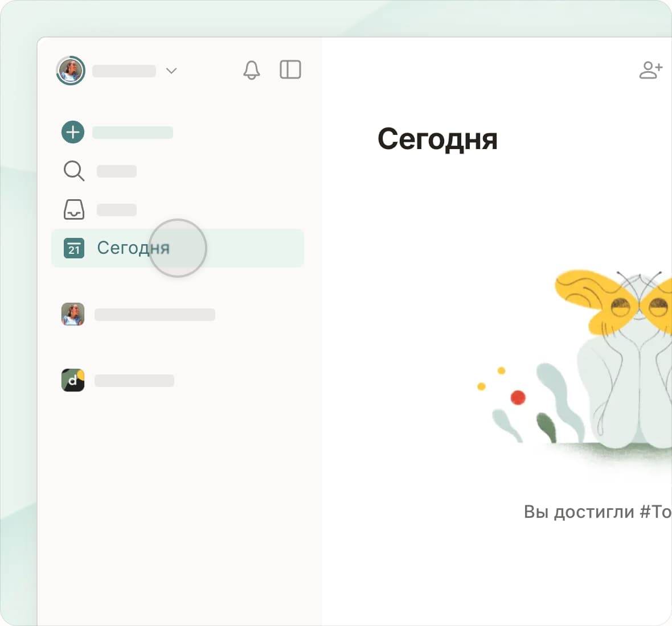This screenshot has width=672, height=626.
Task: Click the calendar 21 icon
Action: coord(74,248)
